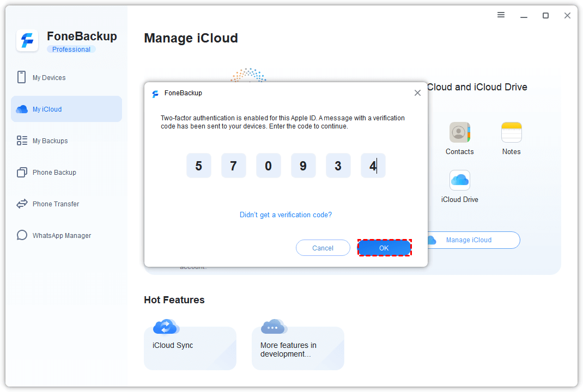This screenshot has height=392, width=583.
Task: Go to My Devices section
Action: coord(66,77)
